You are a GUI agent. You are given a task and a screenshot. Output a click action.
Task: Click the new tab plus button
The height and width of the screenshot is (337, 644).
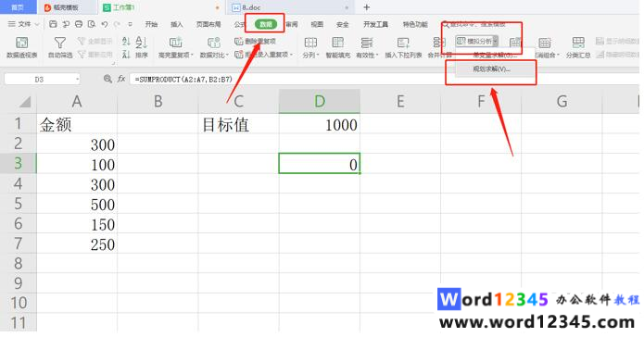367,7
